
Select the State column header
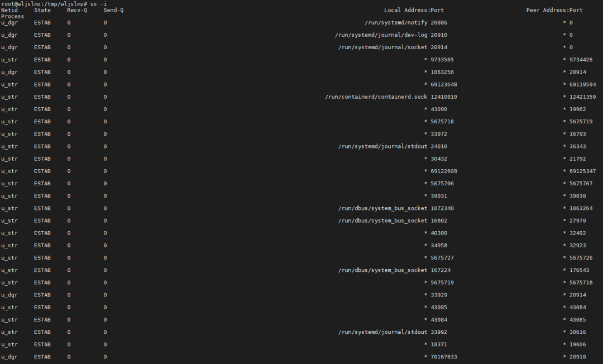coord(42,10)
